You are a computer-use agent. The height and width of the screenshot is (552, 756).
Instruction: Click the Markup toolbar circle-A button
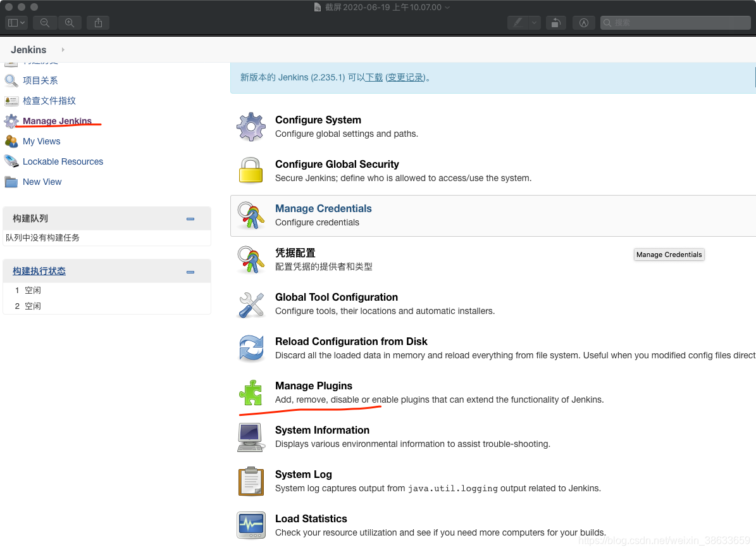coord(583,23)
